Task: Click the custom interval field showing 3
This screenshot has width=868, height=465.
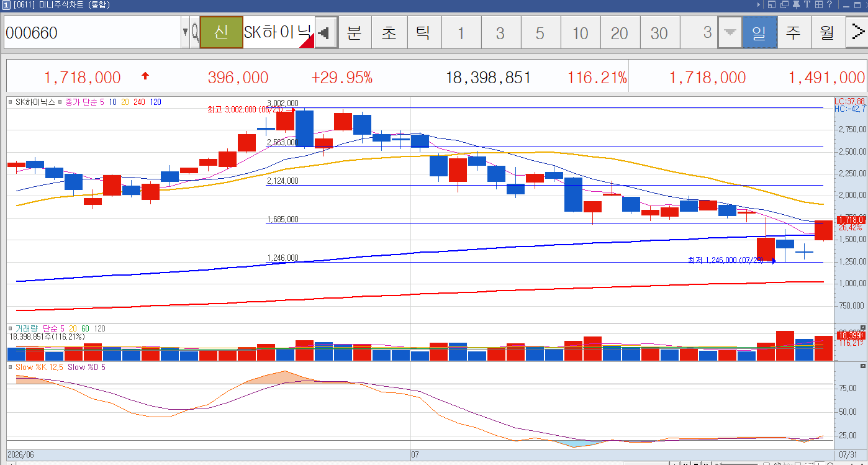Action: tap(698, 32)
